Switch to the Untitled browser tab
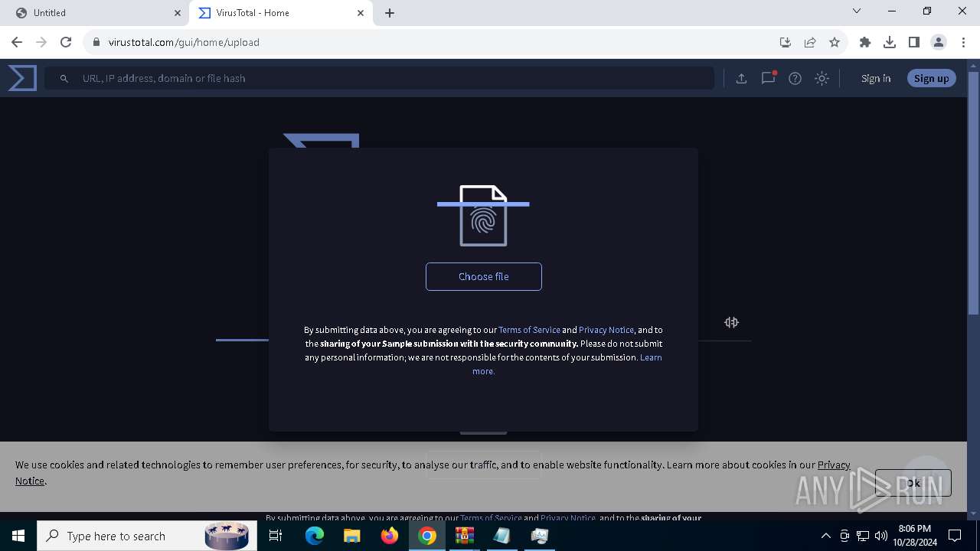 point(98,13)
